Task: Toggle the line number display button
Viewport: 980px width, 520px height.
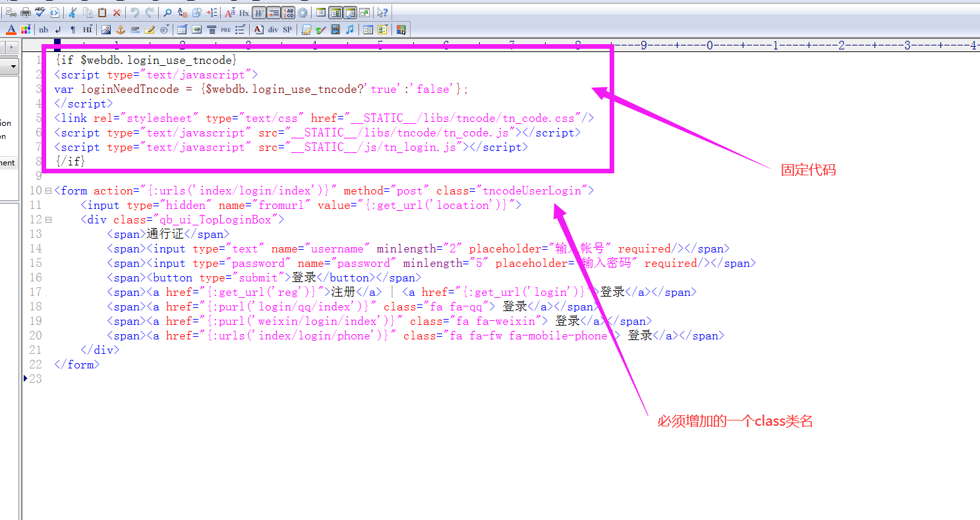Action: coord(288,13)
